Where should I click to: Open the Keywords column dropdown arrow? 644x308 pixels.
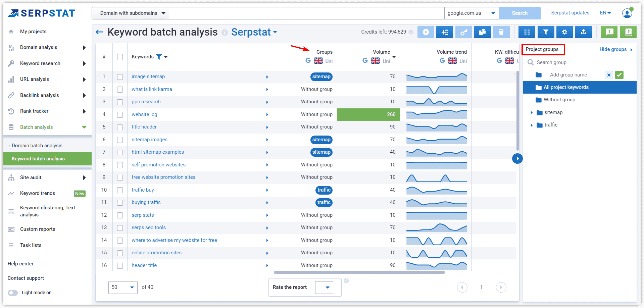(166, 57)
